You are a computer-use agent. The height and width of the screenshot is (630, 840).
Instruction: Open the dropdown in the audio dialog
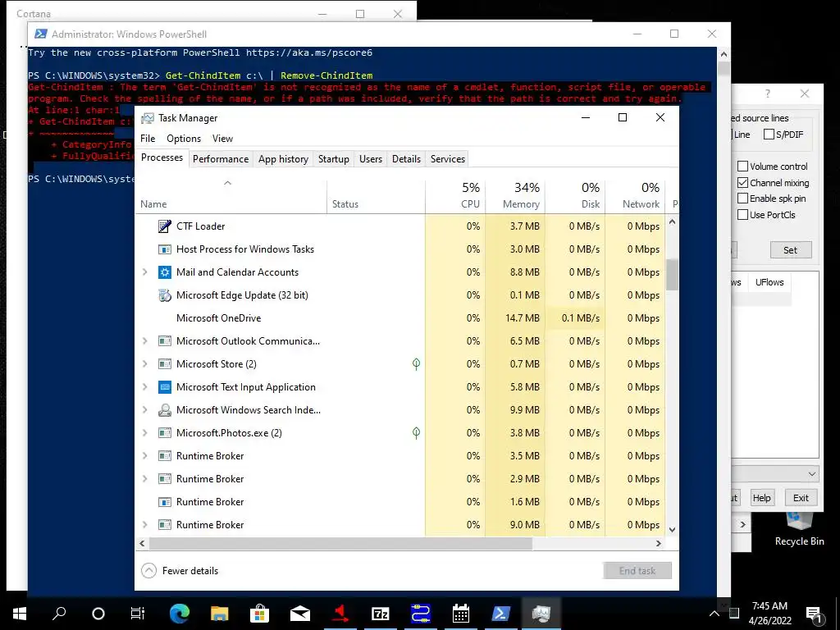812,474
